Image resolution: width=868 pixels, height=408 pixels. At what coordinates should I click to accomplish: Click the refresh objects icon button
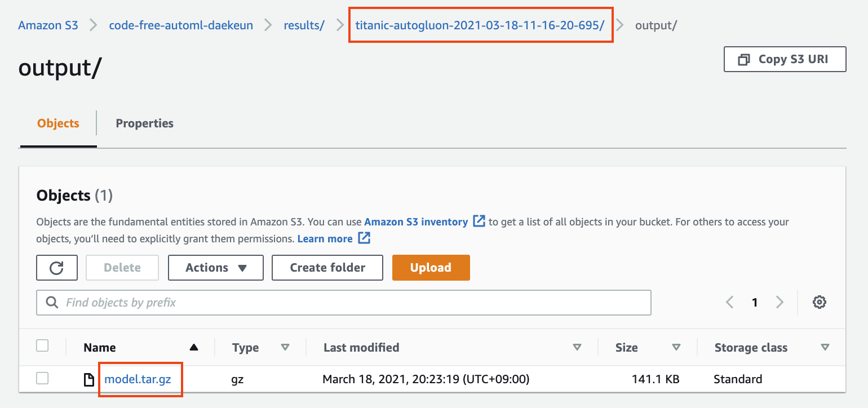[56, 268]
